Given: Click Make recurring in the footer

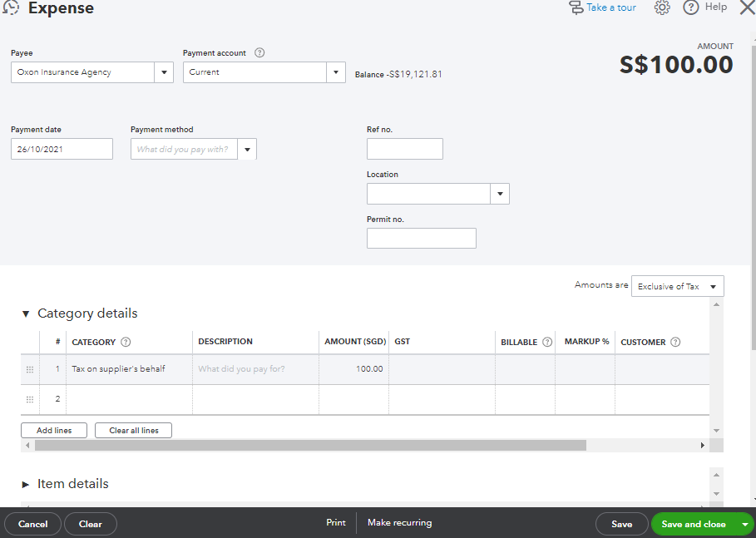Looking at the screenshot, I should [x=399, y=523].
